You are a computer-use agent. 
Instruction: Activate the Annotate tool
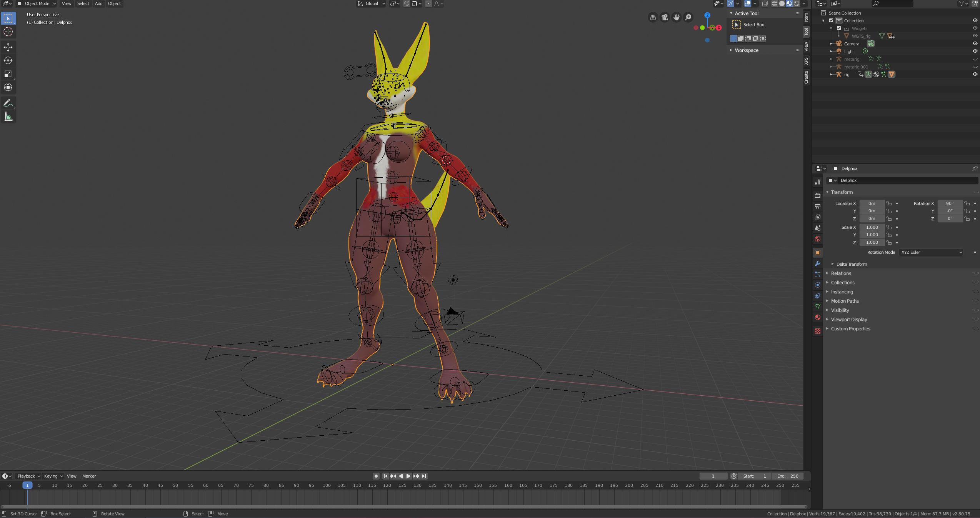click(8, 103)
